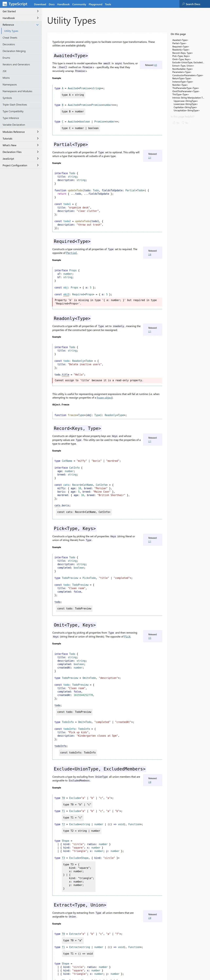
Task: Open Variable Declaration sidebar page
Action: pyautogui.click(x=21, y=125)
